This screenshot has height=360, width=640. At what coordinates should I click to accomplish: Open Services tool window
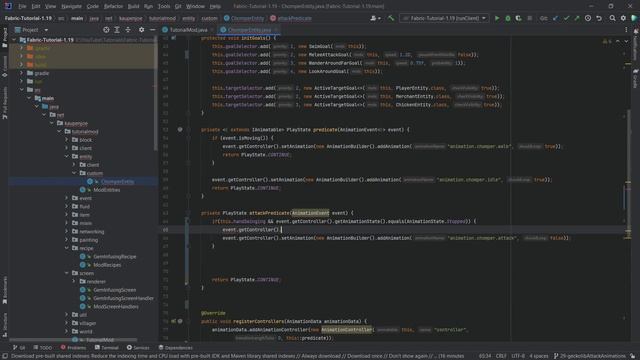pyautogui.click(x=138, y=348)
